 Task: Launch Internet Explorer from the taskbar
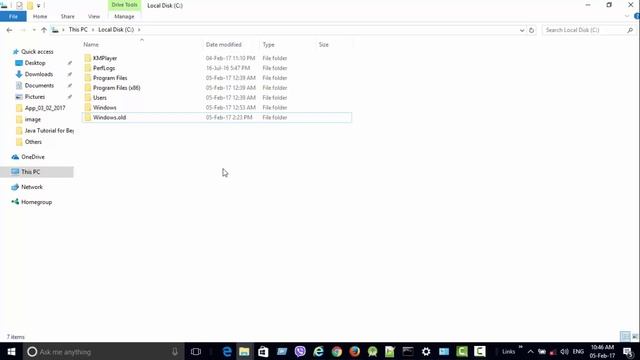click(x=318, y=351)
